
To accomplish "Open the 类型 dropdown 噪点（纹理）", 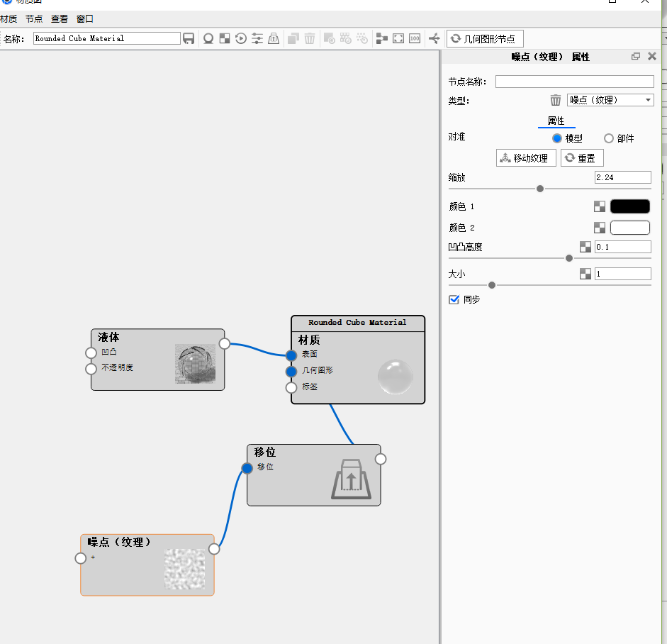I will coord(610,100).
